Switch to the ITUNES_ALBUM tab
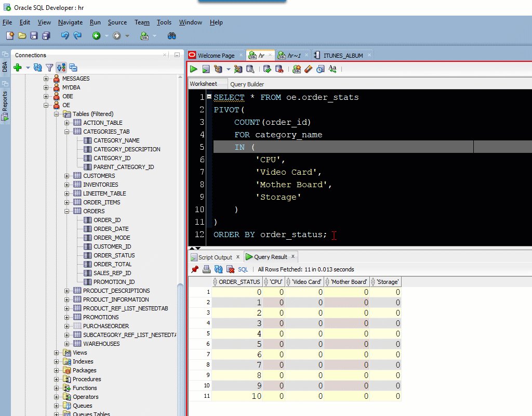532x416 pixels. point(343,55)
